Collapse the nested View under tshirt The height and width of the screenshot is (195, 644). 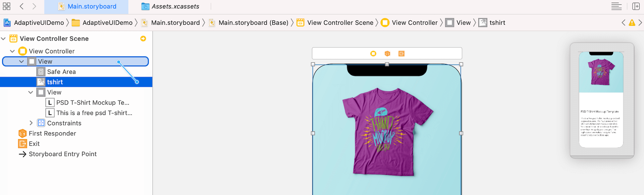click(x=31, y=92)
